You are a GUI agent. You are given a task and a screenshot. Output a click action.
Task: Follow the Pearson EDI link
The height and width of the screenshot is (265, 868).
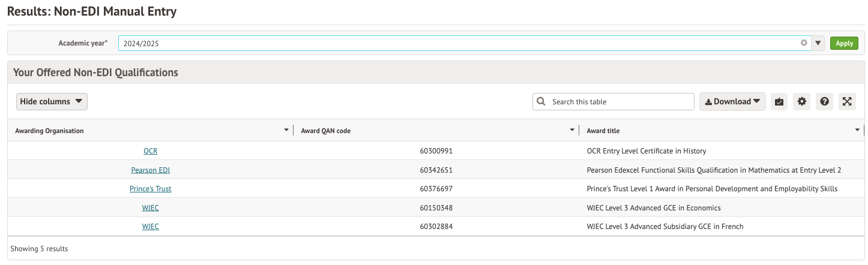click(x=150, y=170)
